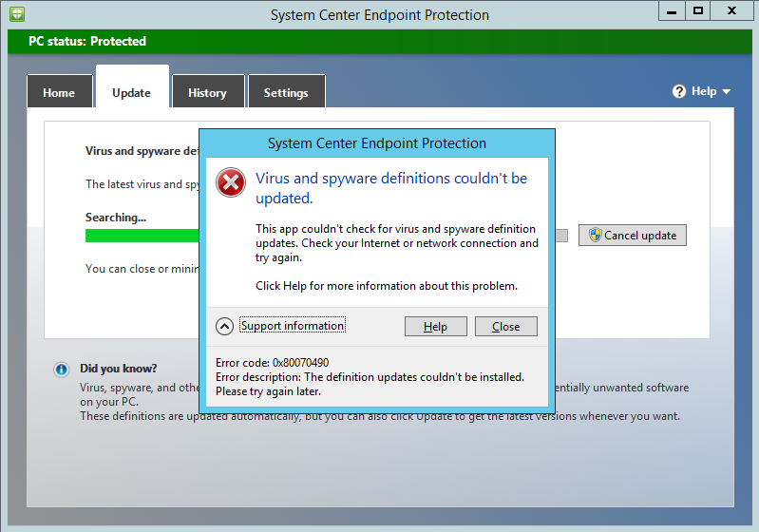
Task: Open the Home tab
Action: [x=60, y=91]
